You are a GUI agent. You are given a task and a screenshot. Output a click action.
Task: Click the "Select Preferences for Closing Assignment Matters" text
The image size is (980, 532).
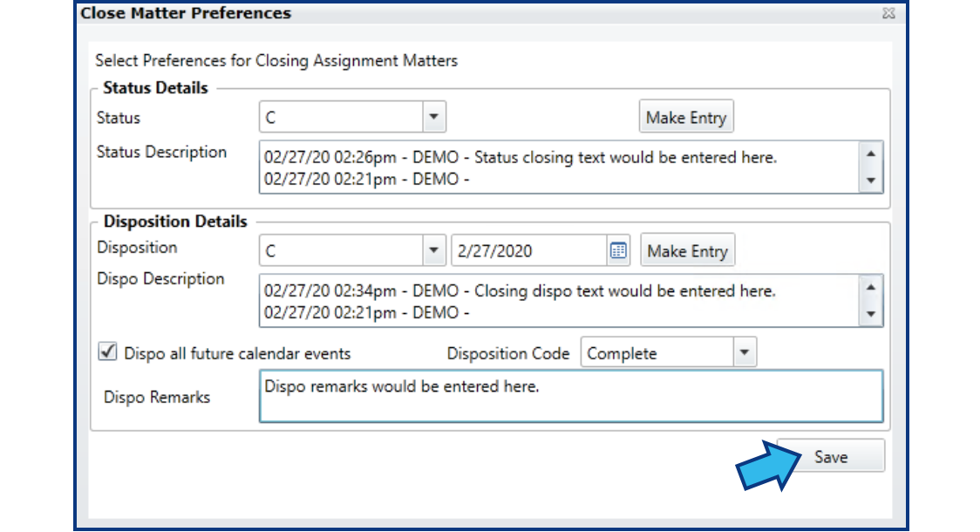click(276, 61)
